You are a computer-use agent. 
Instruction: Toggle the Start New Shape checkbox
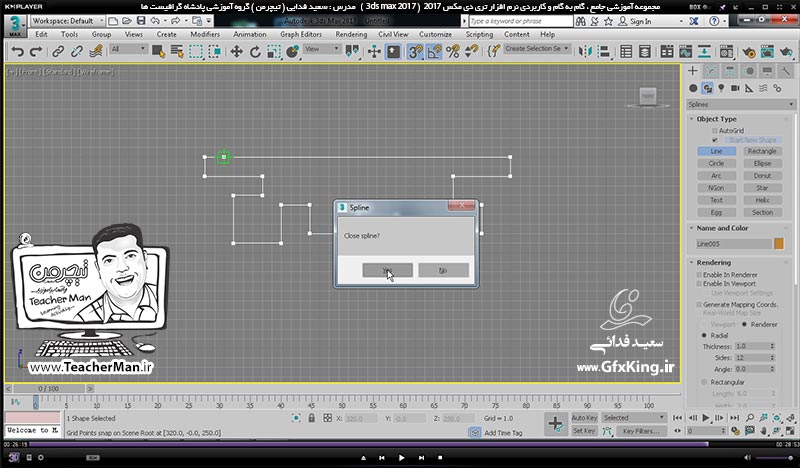(x=715, y=140)
